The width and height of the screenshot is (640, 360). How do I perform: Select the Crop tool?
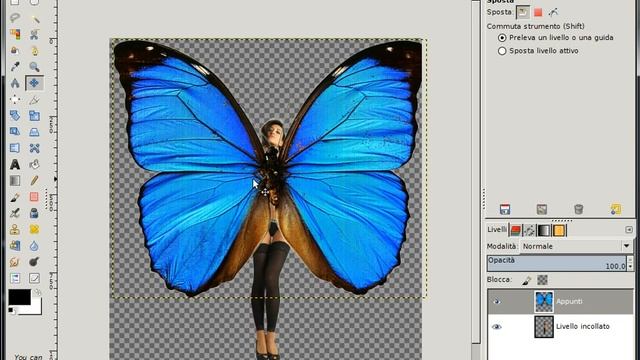click(34, 99)
